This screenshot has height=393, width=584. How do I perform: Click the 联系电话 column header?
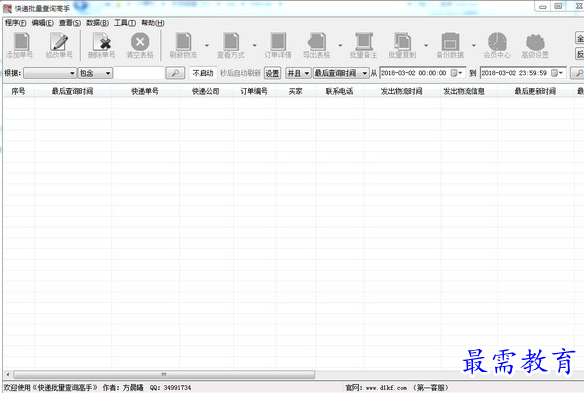click(x=340, y=91)
